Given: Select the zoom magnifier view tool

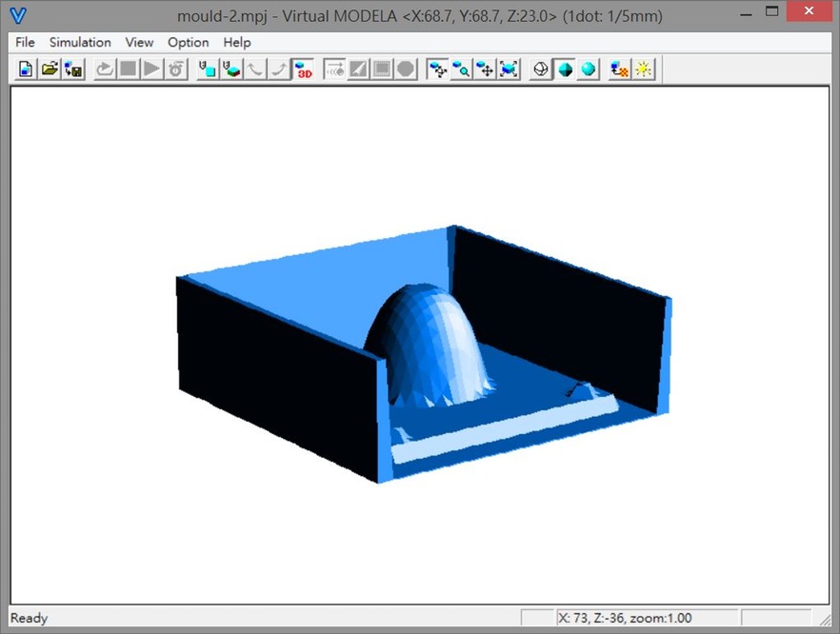Looking at the screenshot, I should click(x=461, y=69).
